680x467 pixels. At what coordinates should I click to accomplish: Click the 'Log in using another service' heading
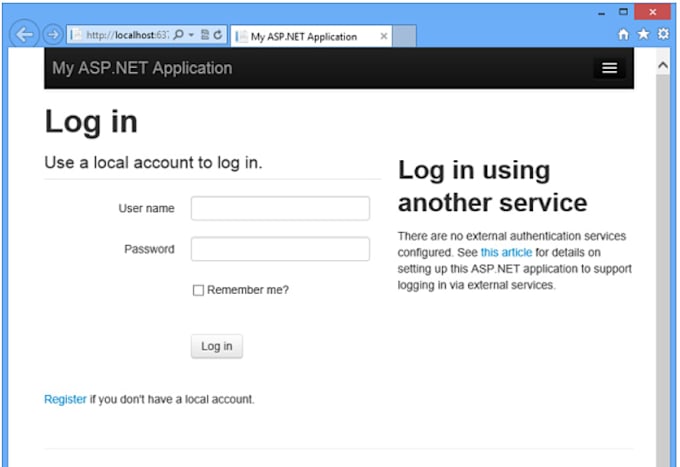pyautogui.click(x=493, y=186)
